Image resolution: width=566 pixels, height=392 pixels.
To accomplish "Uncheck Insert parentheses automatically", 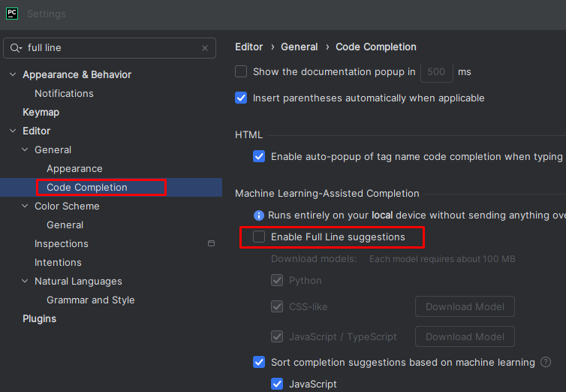I will click(x=241, y=98).
